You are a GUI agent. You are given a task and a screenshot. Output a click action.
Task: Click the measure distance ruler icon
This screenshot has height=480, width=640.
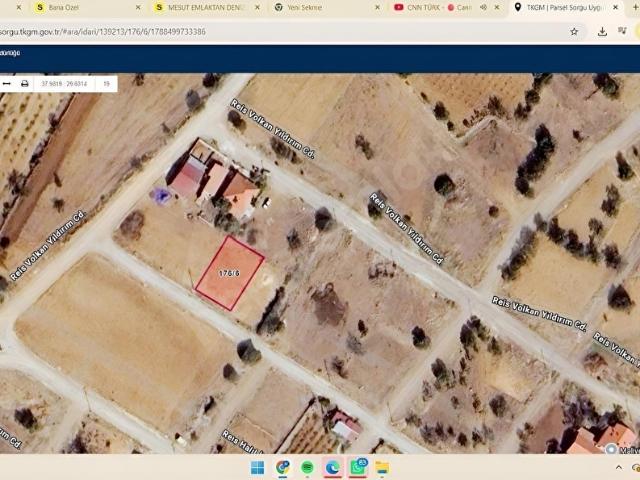tap(7, 84)
